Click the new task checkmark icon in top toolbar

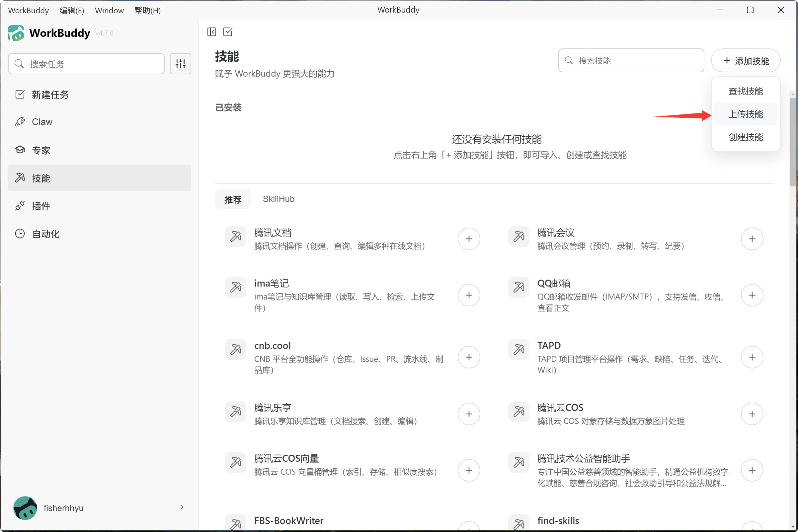pyautogui.click(x=228, y=32)
